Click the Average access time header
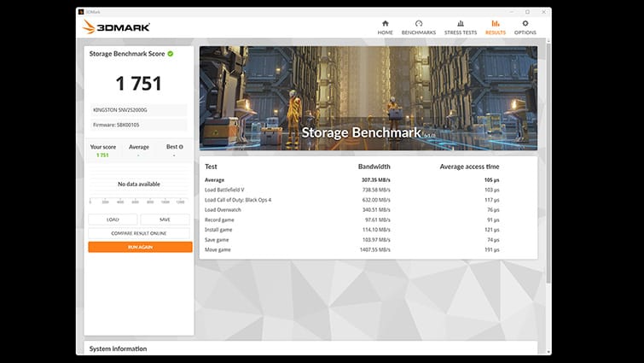 469,167
